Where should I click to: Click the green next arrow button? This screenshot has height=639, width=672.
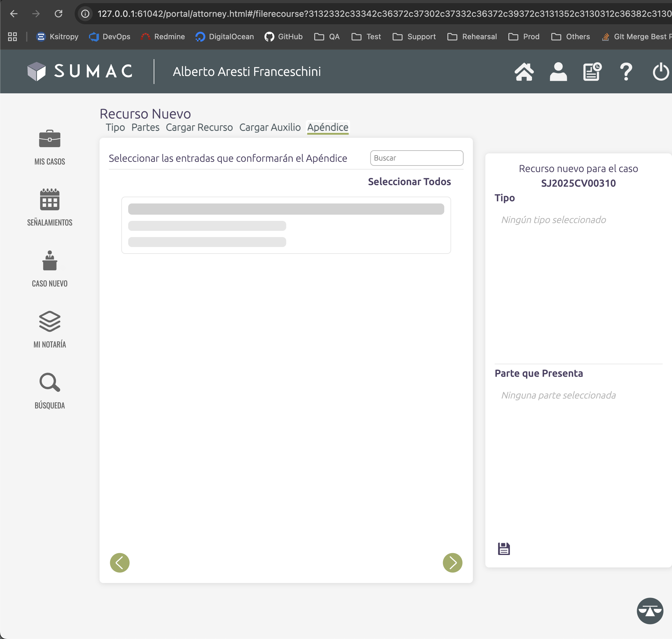(452, 562)
